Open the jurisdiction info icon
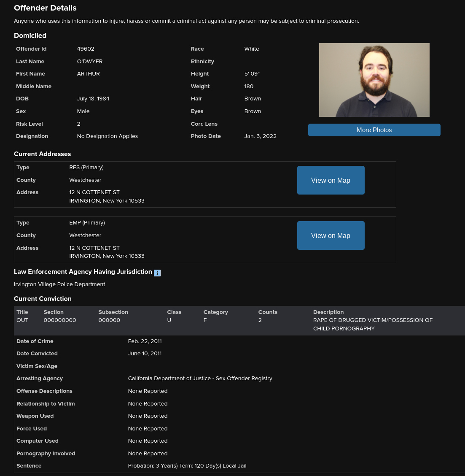The height and width of the screenshot is (476, 465). 157,273
